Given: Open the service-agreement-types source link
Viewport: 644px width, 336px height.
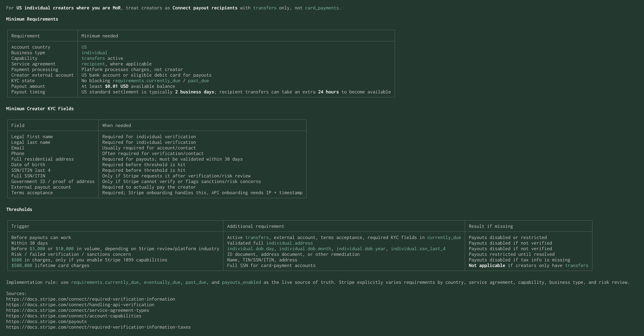Looking at the screenshot, I should [x=78, y=310].
